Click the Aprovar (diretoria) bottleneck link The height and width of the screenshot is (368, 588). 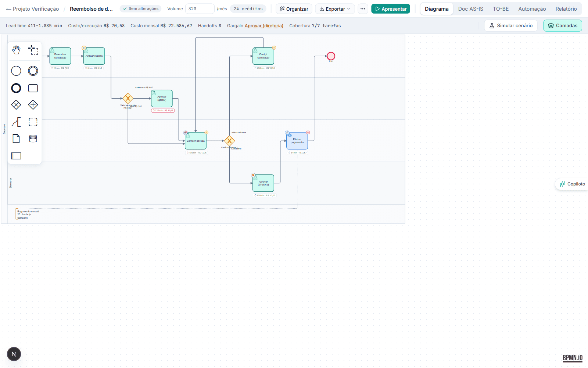264,26
